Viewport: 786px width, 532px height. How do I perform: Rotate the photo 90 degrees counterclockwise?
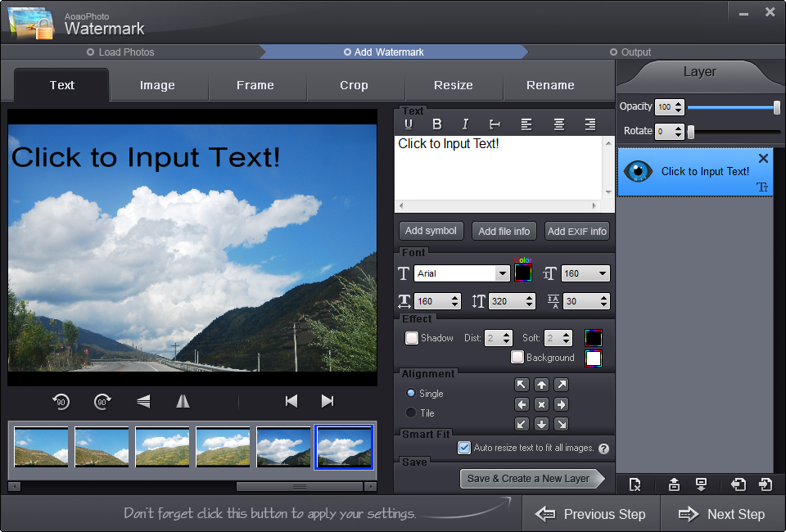tap(61, 401)
